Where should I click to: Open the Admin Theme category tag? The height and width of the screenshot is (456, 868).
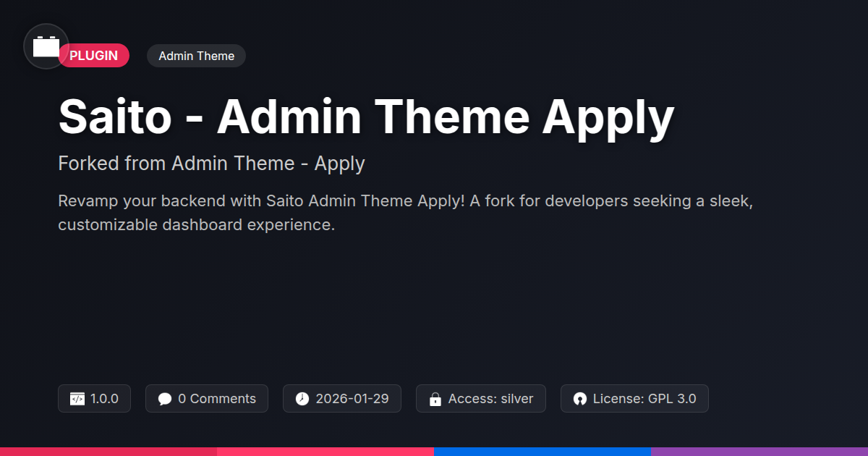tap(196, 56)
